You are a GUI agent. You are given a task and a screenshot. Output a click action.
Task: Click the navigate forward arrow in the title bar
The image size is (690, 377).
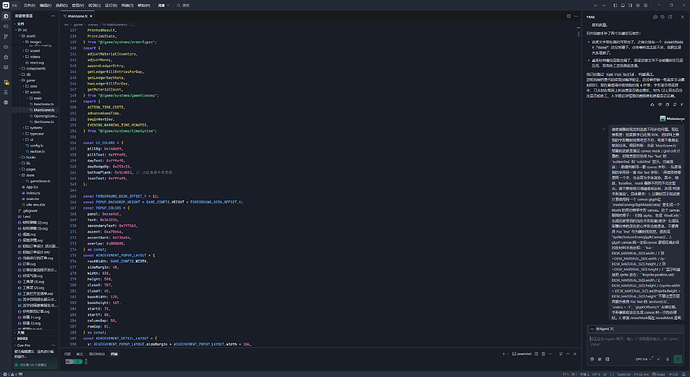click(603, 5)
